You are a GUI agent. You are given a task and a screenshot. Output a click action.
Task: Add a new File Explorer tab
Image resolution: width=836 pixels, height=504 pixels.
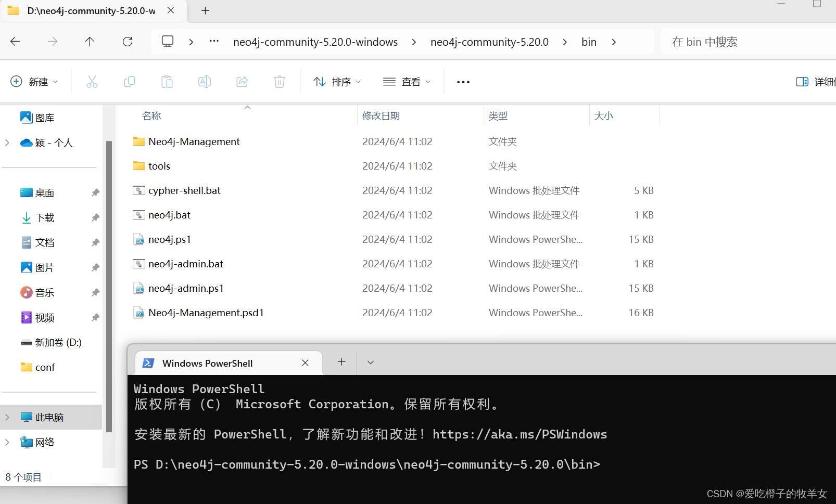pyautogui.click(x=205, y=10)
